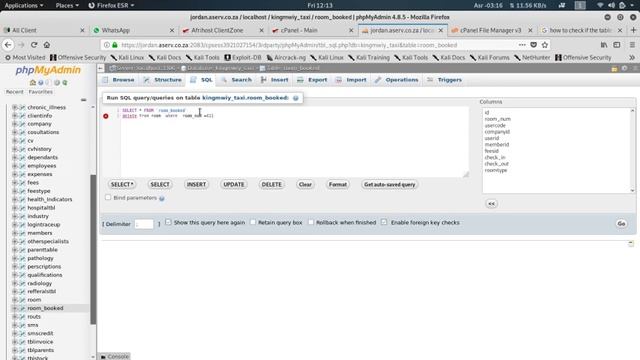Run the query with Go button
The width and height of the screenshot is (640, 360).
point(621,224)
